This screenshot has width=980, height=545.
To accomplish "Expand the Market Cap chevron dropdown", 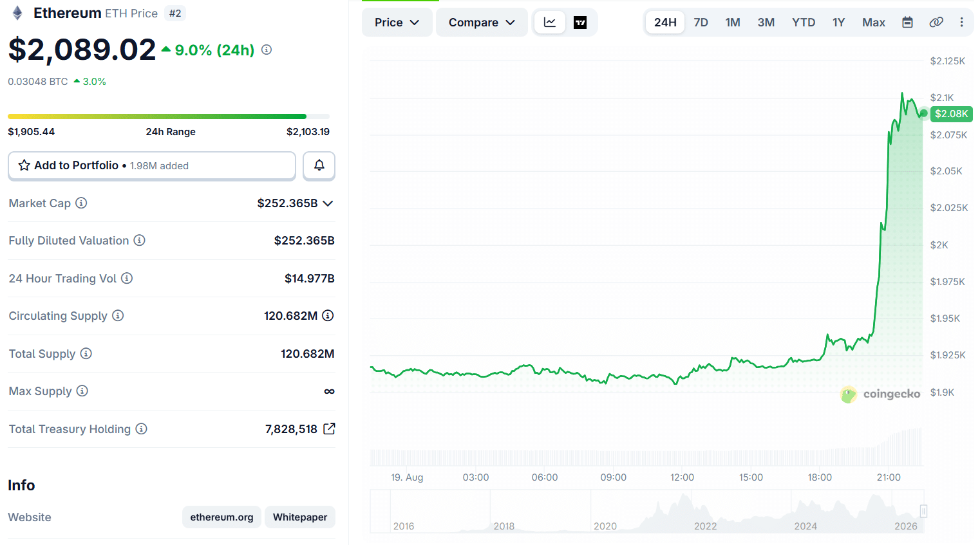I will pos(328,203).
